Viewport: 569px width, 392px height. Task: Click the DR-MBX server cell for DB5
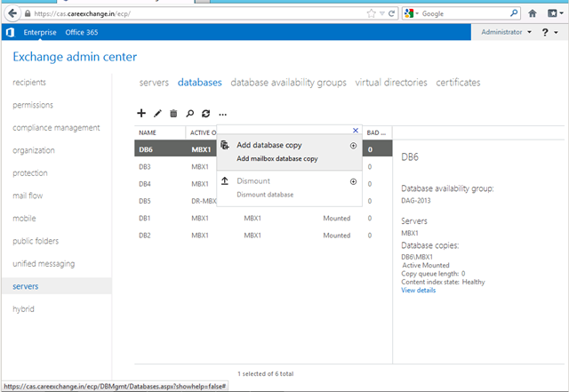point(204,201)
